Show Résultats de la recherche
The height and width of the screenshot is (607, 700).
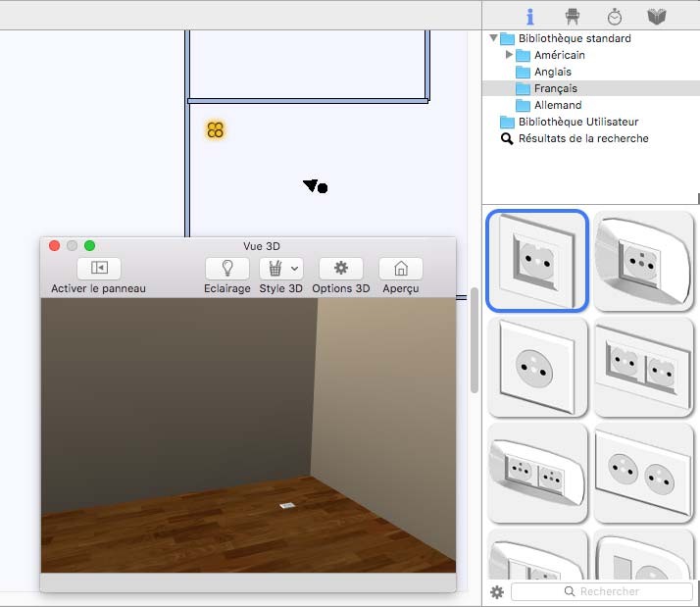click(x=582, y=138)
